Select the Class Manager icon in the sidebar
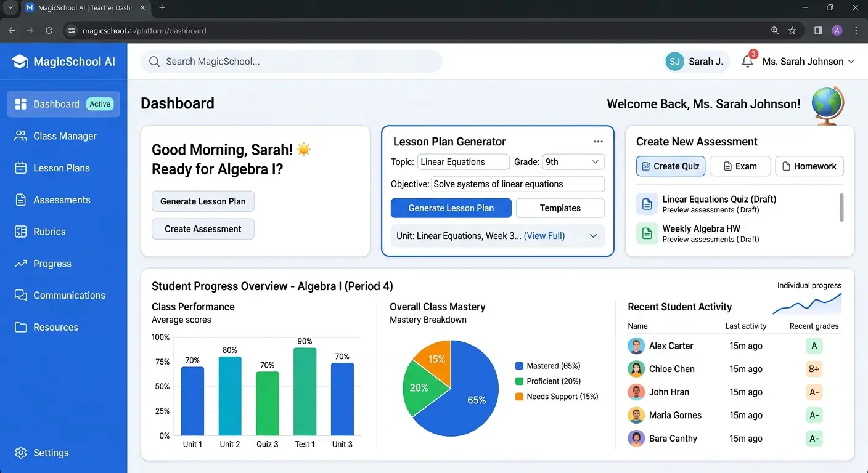The width and height of the screenshot is (868, 473). tap(20, 135)
